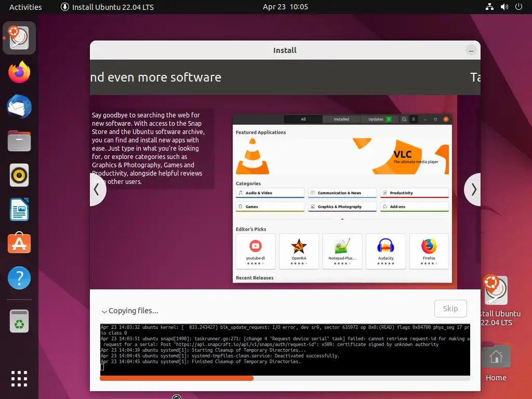
Task: Minimize the Install window
Action: pyautogui.click(x=471, y=50)
